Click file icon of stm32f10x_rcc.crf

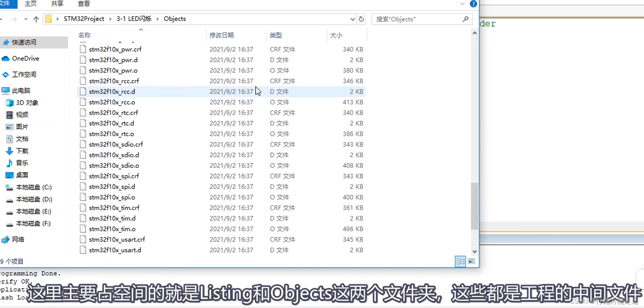point(83,81)
